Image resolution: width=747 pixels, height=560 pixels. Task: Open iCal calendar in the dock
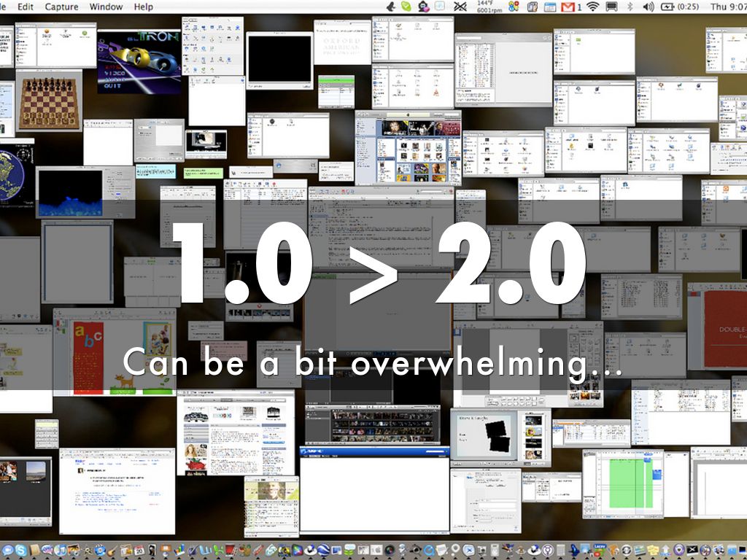tap(139, 551)
